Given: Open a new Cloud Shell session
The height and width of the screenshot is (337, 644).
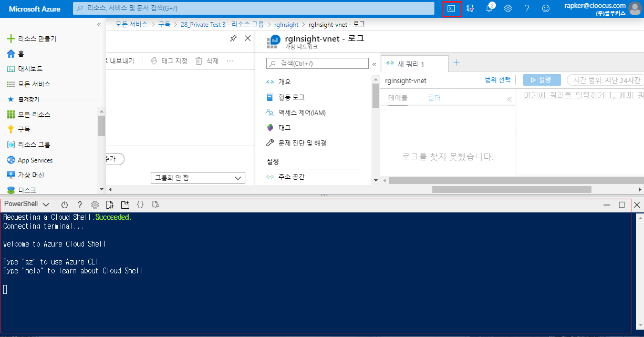Looking at the screenshot, I should 125,205.
